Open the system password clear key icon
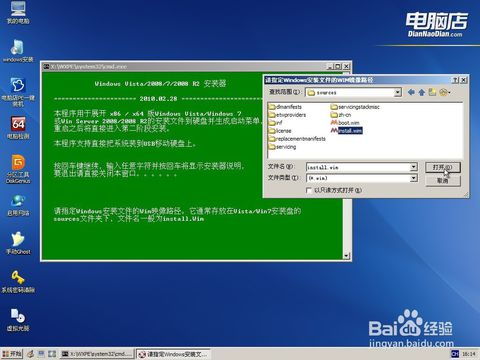Viewport: 480px width, 360px height. [18, 281]
